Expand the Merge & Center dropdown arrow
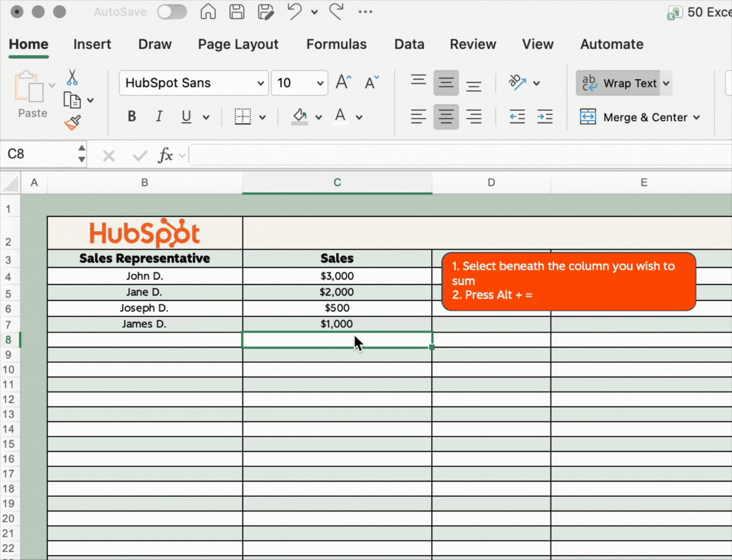Viewport: 732px width, 560px height. (x=696, y=117)
